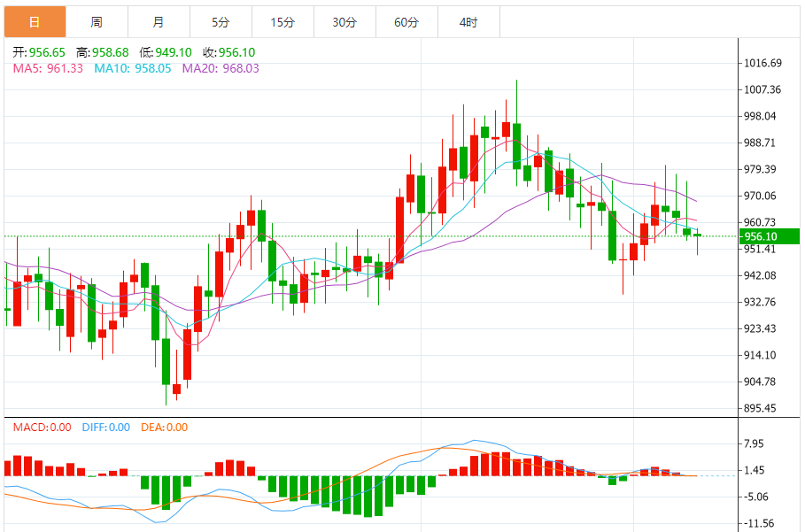Click the -5.06 MACD axis label
The image size is (805, 532).
(x=756, y=497)
